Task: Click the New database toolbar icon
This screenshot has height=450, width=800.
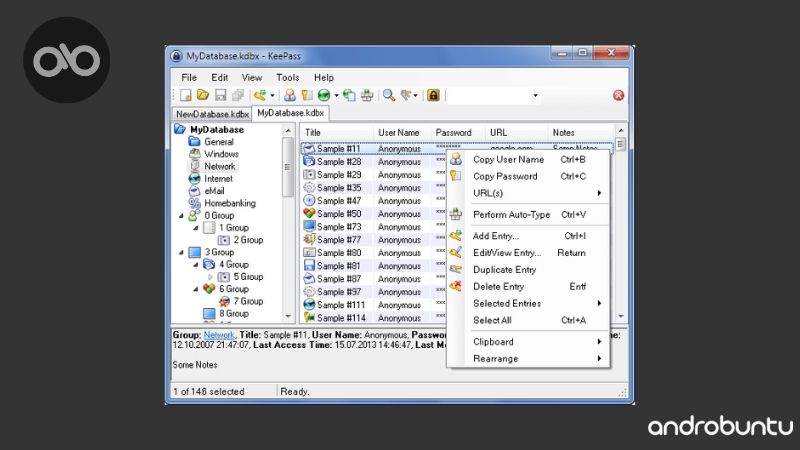Action: tap(186, 95)
